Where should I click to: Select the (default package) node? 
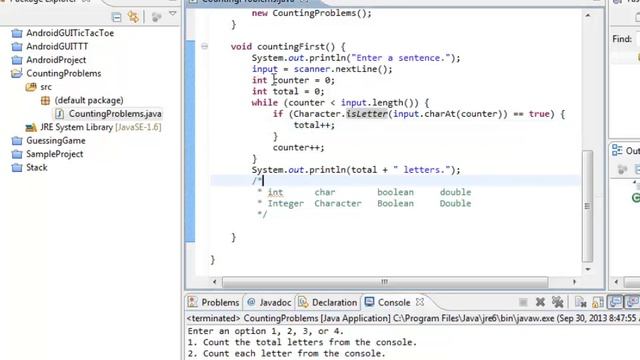89,100
